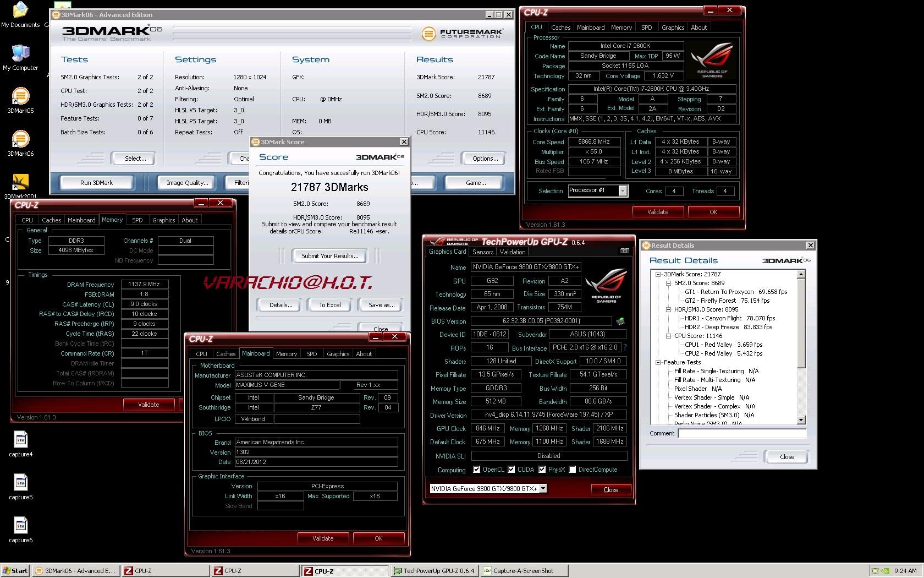Image resolution: width=924 pixels, height=578 pixels.
Task: Click the Comment input field
Action: 741,433
